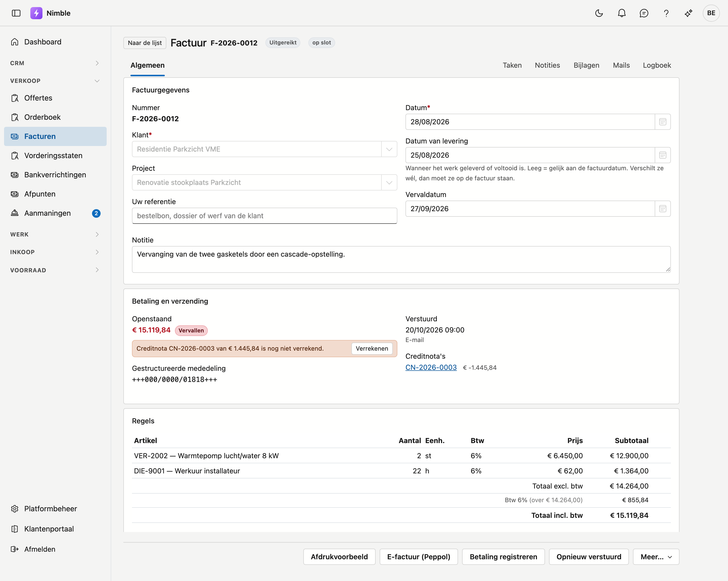Switch to the Logboek tab
Screen dimensions: 728x581
point(657,65)
